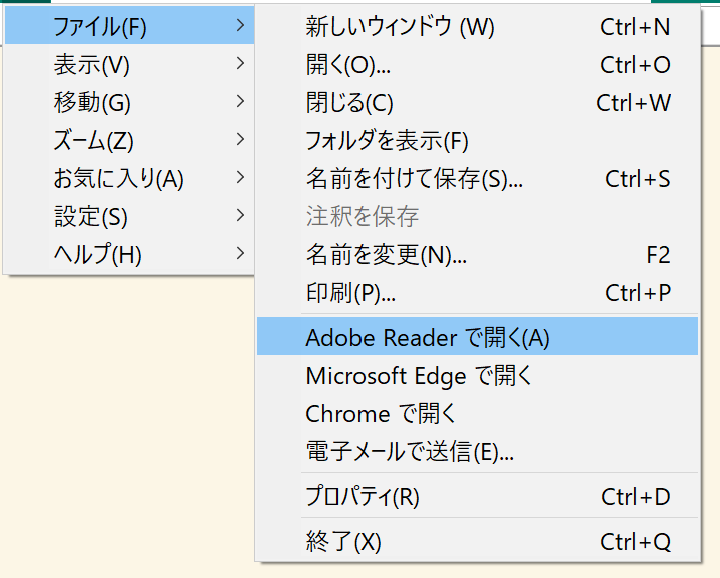Click 電子メールで送信(E)...
720x578 pixels.
[x=478, y=451]
